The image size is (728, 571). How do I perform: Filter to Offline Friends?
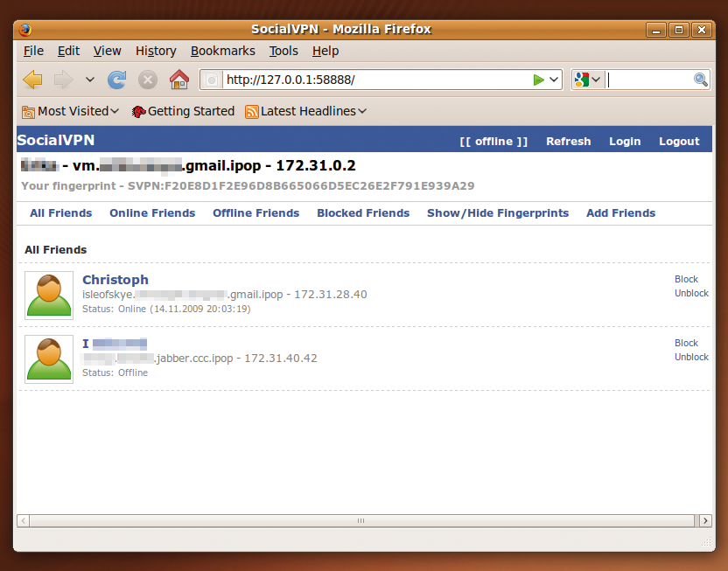point(255,212)
